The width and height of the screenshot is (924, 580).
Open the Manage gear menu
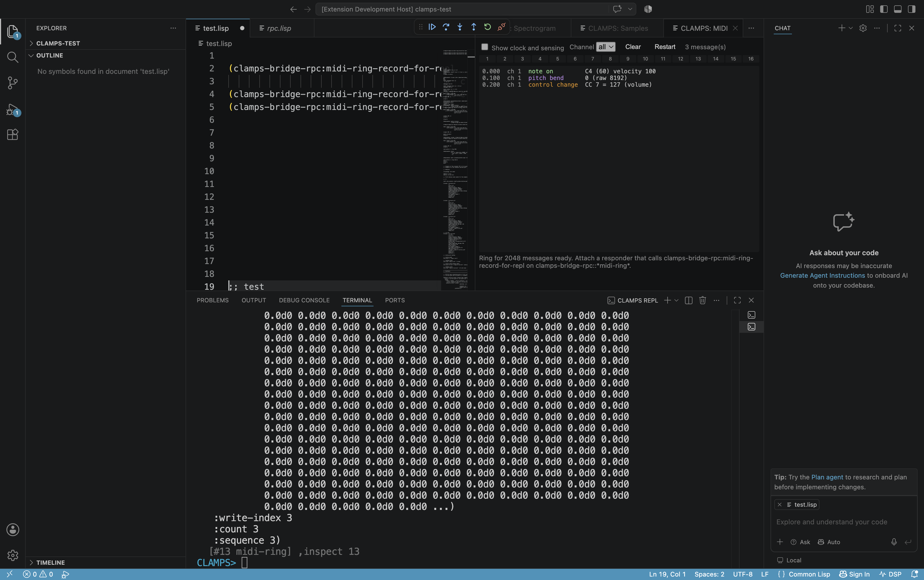[13, 555]
